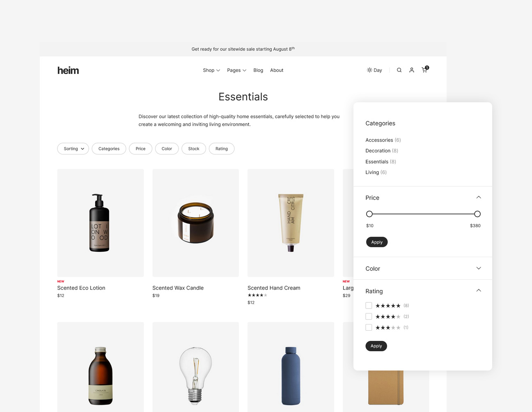Check the four-star rating checkbox
The image size is (532, 412).
coord(369,316)
